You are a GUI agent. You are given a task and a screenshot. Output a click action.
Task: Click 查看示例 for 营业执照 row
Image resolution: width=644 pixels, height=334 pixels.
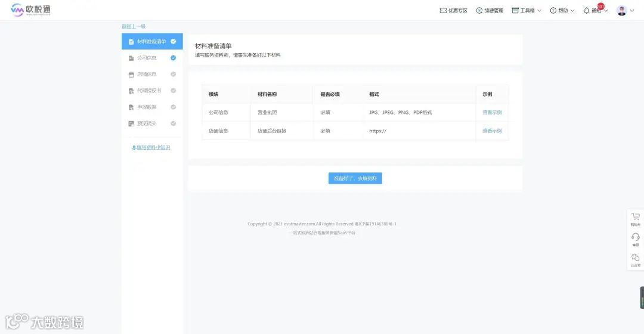[x=492, y=112]
